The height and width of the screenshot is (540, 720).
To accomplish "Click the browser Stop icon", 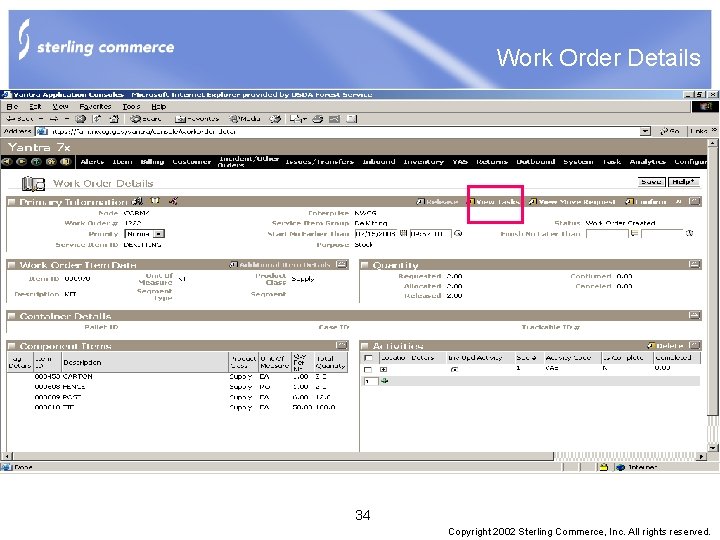I will 81,119.
